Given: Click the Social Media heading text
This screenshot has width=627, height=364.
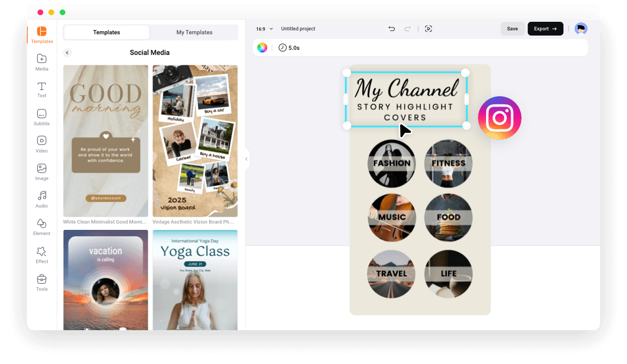Looking at the screenshot, I should [x=150, y=53].
